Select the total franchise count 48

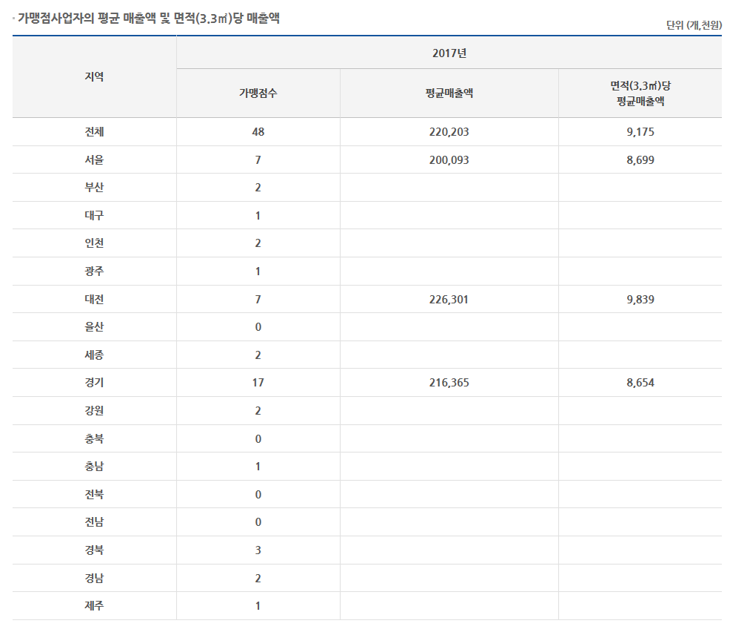258,132
